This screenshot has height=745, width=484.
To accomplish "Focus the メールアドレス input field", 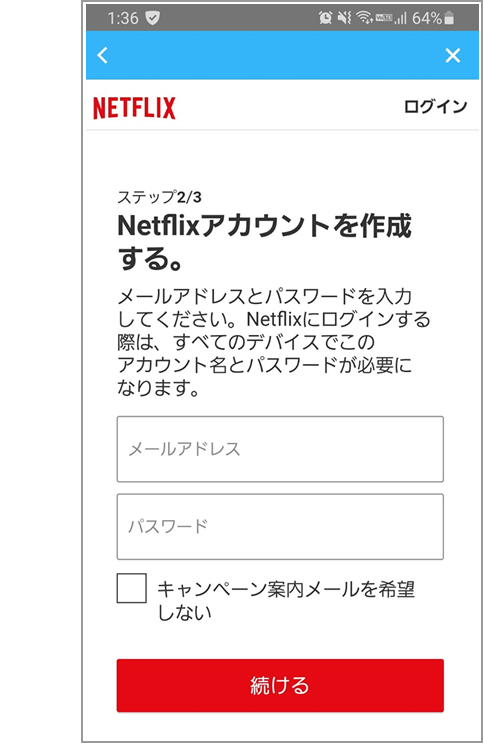I will [x=280, y=449].
